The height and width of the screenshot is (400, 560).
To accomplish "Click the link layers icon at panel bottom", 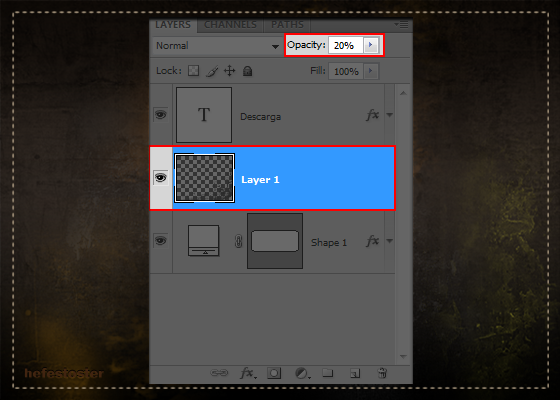I will tap(219, 373).
